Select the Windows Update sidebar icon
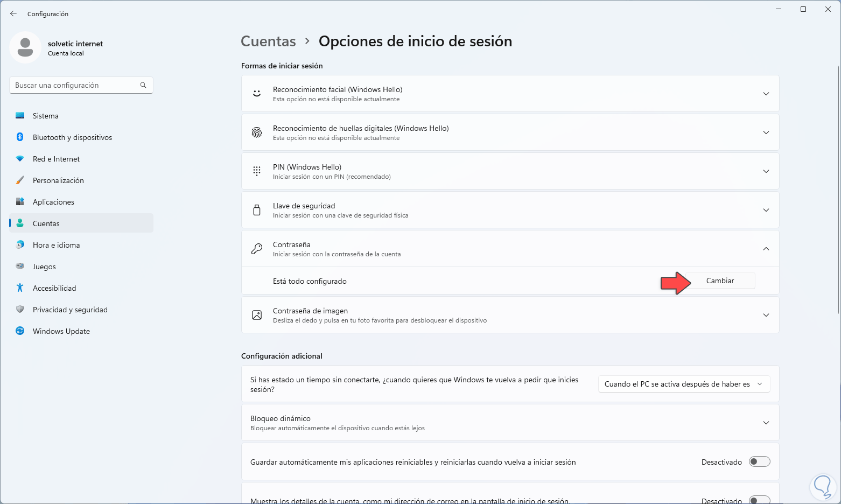This screenshot has height=504, width=841. (20, 331)
